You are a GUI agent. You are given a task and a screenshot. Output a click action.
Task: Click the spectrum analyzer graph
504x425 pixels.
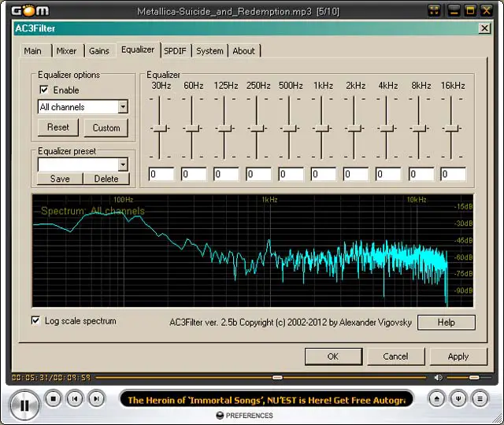pyautogui.click(x=252, y=250)
